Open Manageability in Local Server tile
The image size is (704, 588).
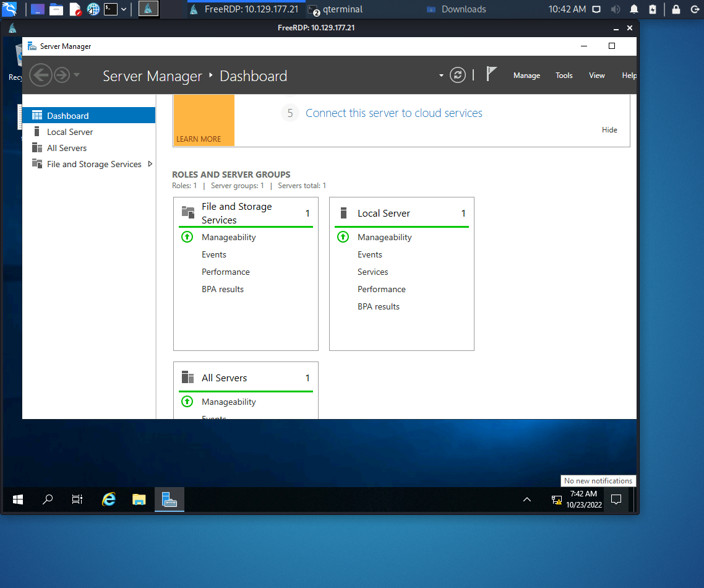384,237
